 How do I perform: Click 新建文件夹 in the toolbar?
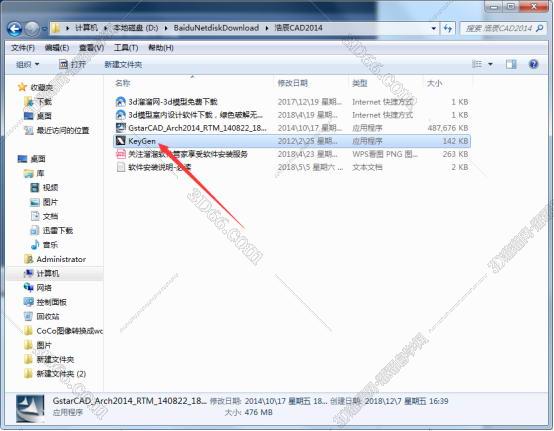[123, 65]
